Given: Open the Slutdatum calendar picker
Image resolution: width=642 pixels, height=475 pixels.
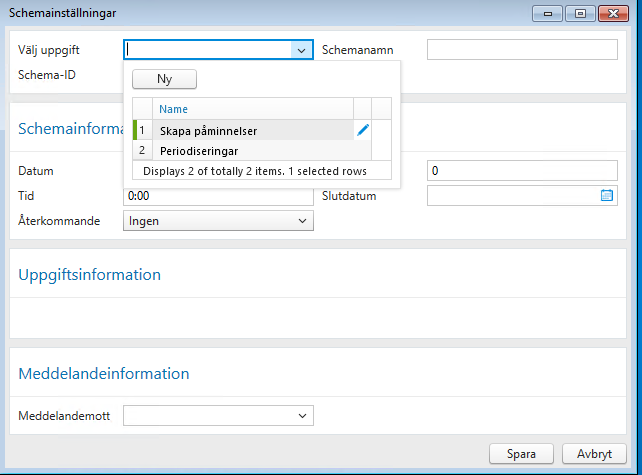Looking at the screenshot, I should click(x=606, y=196).
